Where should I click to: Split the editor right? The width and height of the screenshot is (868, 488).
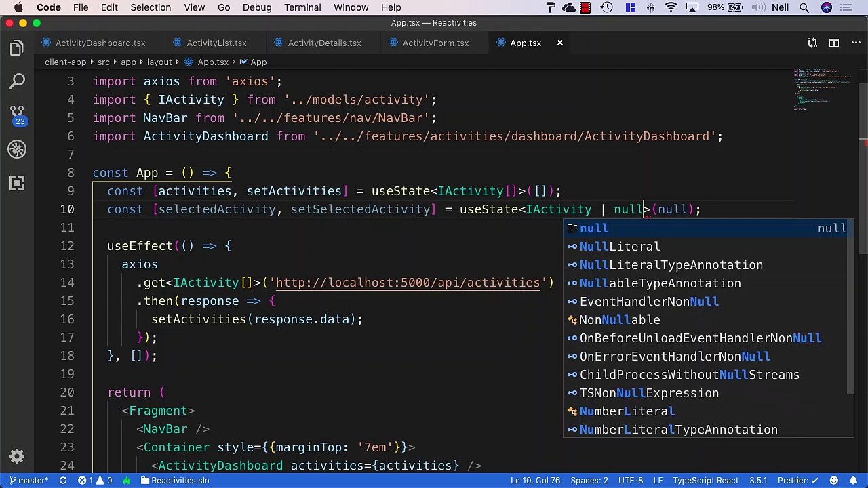click(x=833, y=43)
